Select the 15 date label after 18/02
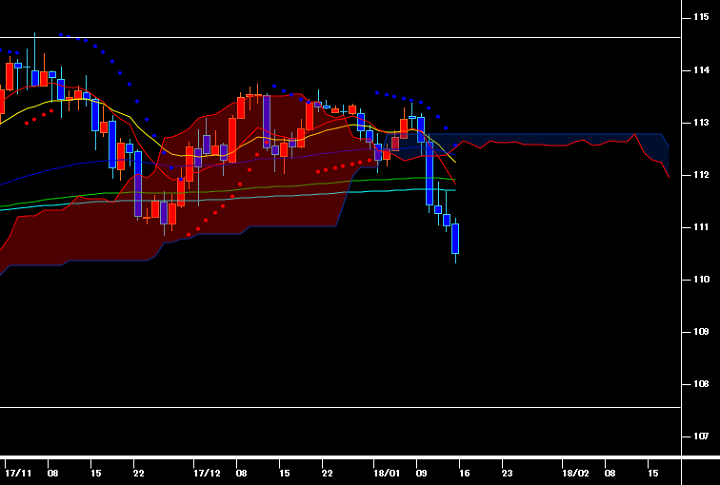Viewport: 720px width, 485px height. 652,473
